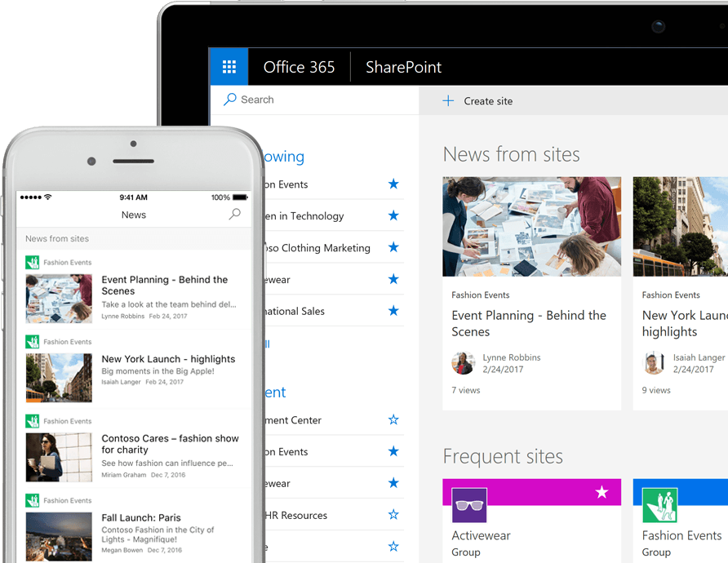
Task: Click the plus icon beside Create site
Action: [x=448, y=100]
